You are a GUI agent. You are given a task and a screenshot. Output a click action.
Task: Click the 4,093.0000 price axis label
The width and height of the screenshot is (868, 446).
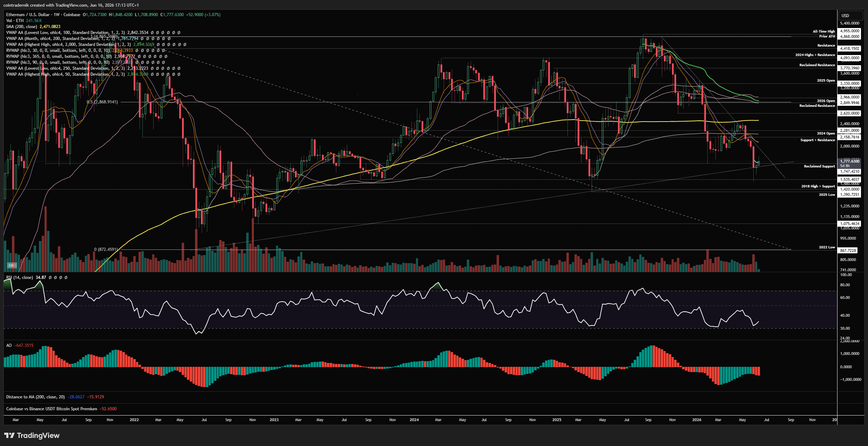(x=850, y=58)
